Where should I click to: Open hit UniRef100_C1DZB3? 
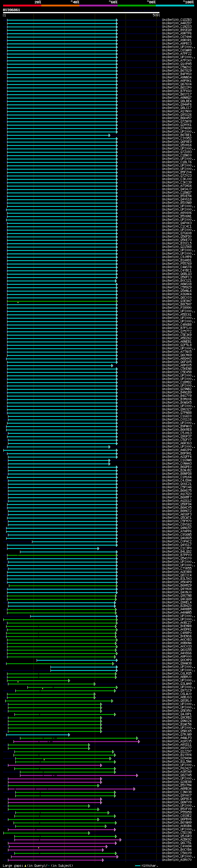coord(177,20)
